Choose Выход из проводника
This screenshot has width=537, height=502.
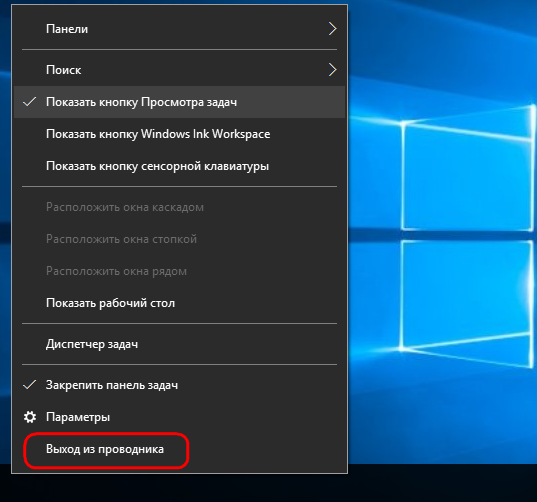(x=179, y=449)
